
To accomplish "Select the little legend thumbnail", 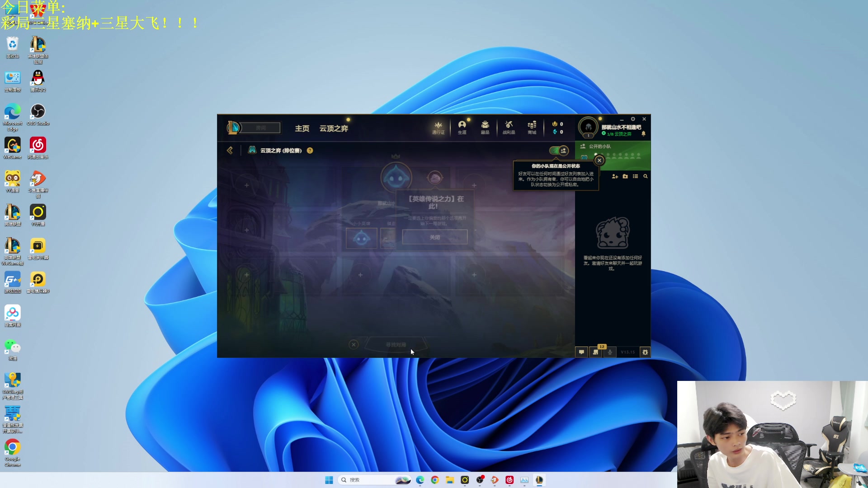I will 361,238.
